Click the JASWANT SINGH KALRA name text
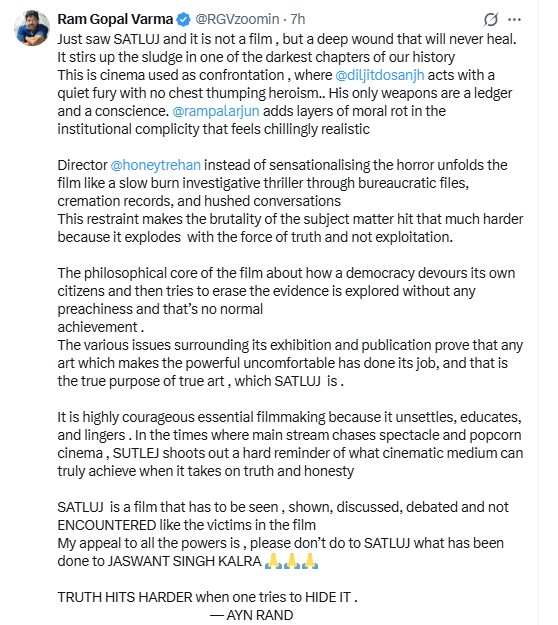This screenshot has width=558, height=625. [x=185, y=561]
